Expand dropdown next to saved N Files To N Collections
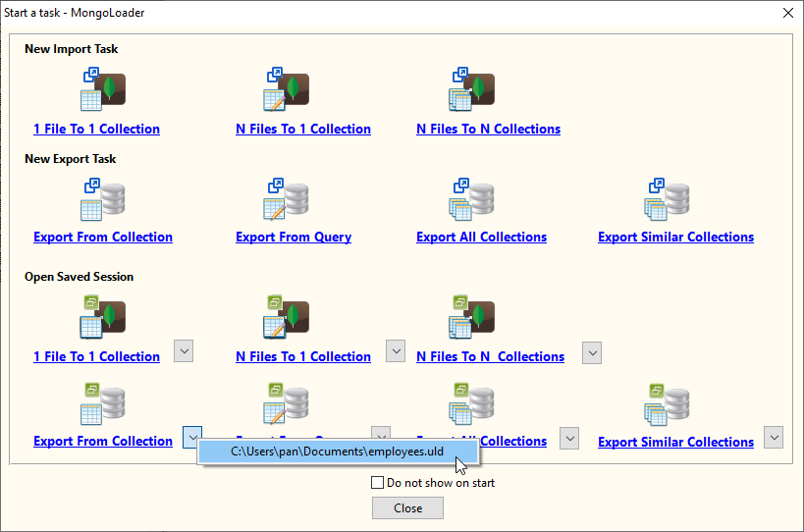This screenshot has width=804, height=532. (x=592, y=353)
